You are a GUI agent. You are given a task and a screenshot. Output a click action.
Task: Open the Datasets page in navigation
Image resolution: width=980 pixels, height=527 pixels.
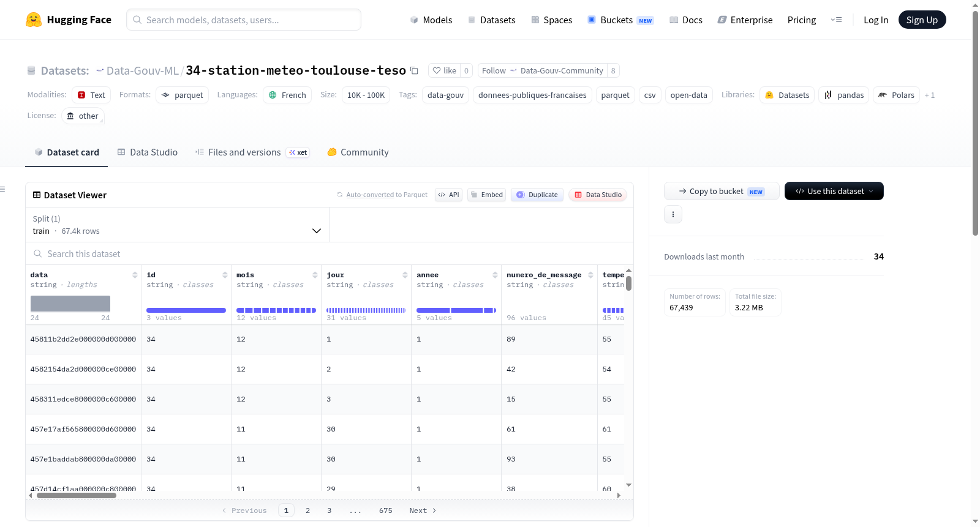click(491, 20)
